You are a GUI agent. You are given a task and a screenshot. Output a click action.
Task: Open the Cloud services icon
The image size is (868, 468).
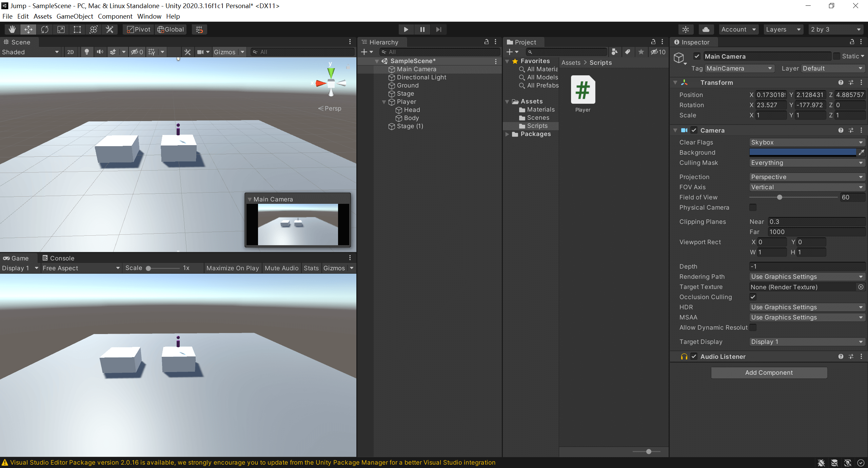click(706, 30)
